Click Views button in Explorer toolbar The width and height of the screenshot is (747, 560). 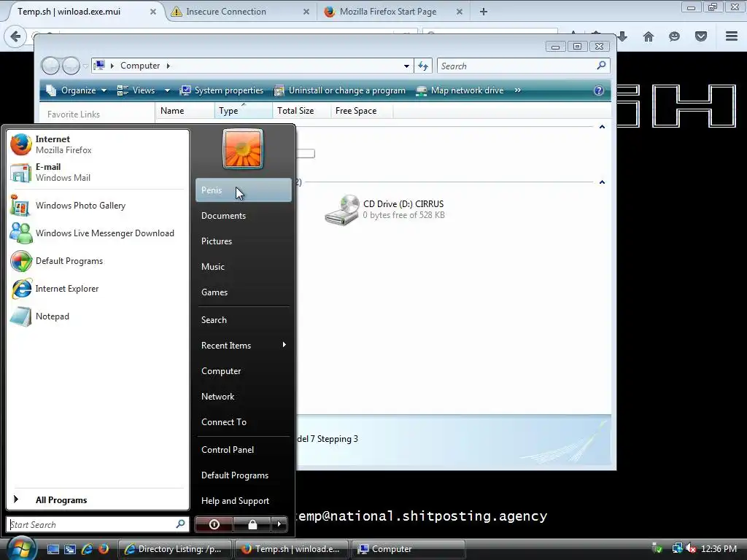click(136, 90)
